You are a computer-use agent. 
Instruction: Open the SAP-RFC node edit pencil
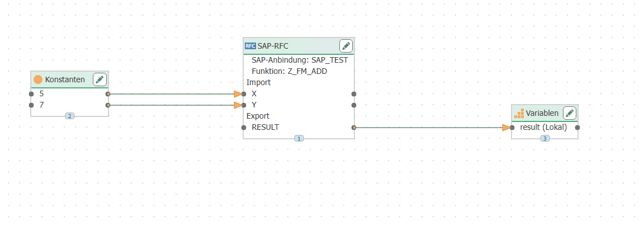click(346, 46)
